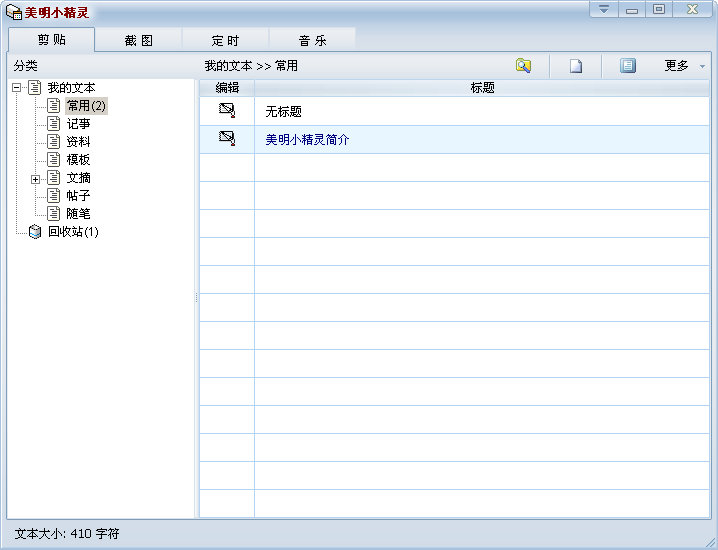Click edit icon for 美明小精灵简介 row
The width and height of the screenshot is (718, 550).
pos(227,139)
